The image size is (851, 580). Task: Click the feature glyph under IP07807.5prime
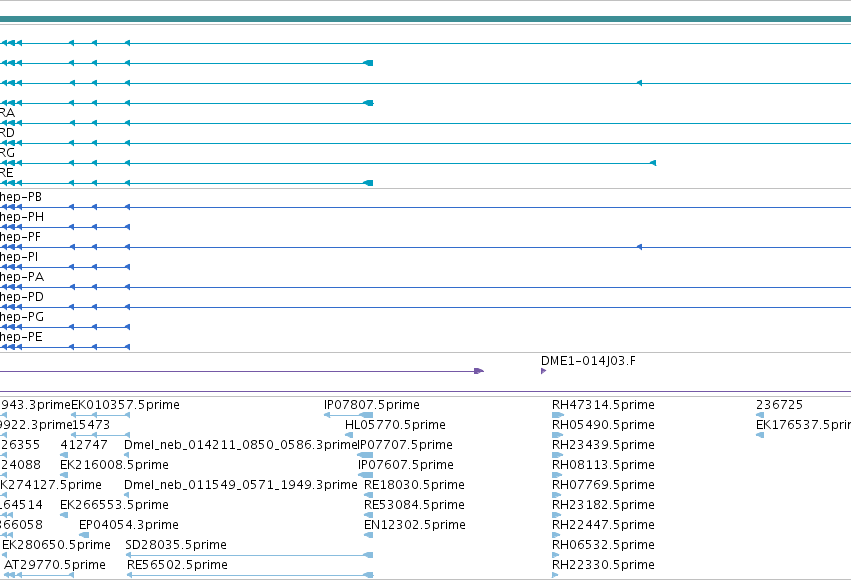(x=348, y=415)
